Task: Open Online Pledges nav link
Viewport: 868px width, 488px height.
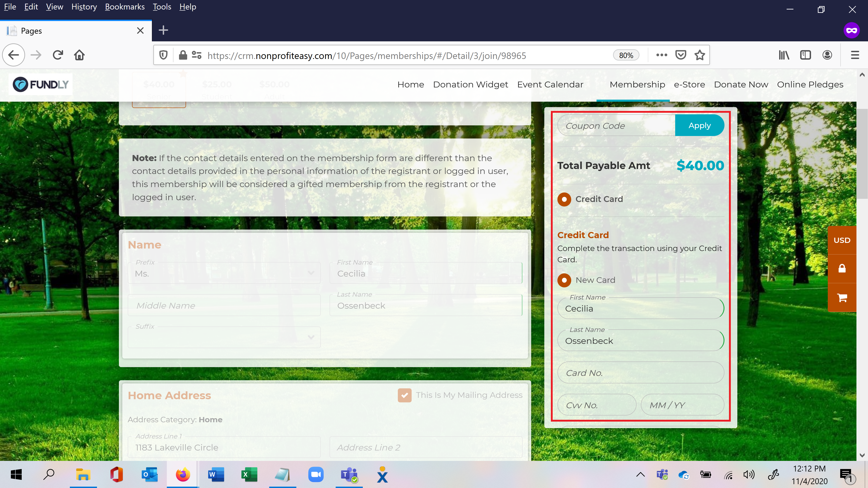Action: tap(810, 84)
